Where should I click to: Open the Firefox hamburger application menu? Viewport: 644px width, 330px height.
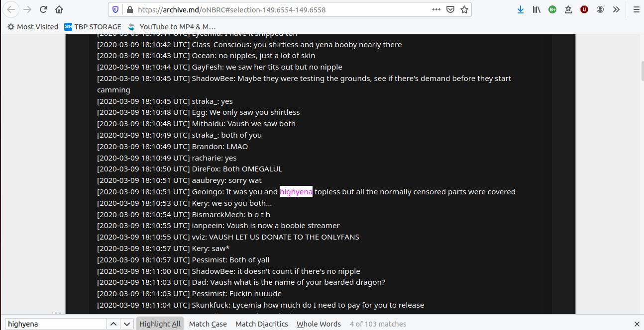coord(636,9)
